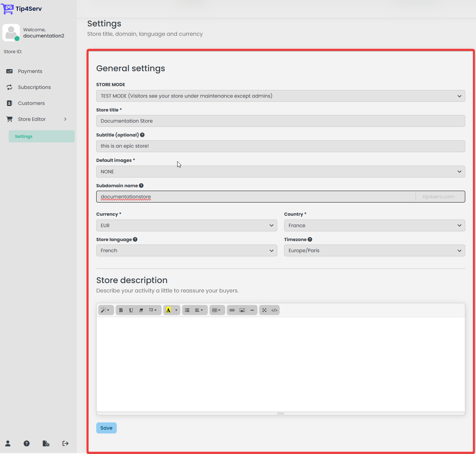Open Subscriptions in the sidebar
476x454 pixels.
(34, 87)
